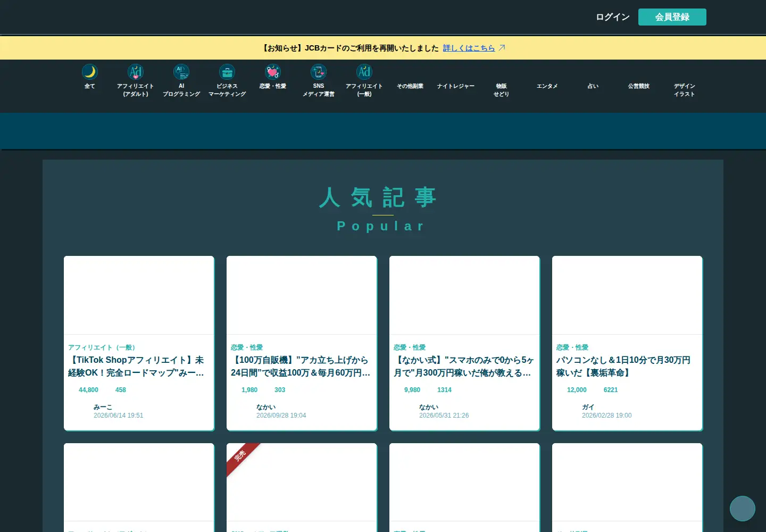Click the date 2026/06/14 19:51

119,415
